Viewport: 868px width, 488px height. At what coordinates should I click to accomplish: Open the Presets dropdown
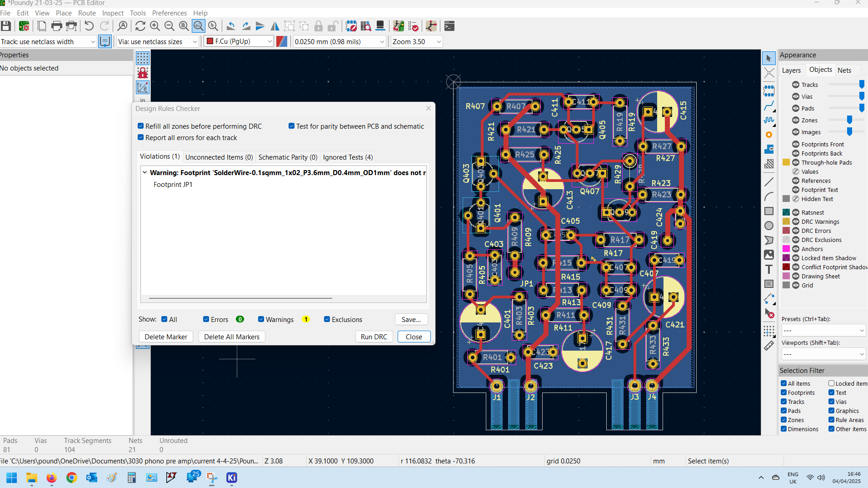[823, 330]
